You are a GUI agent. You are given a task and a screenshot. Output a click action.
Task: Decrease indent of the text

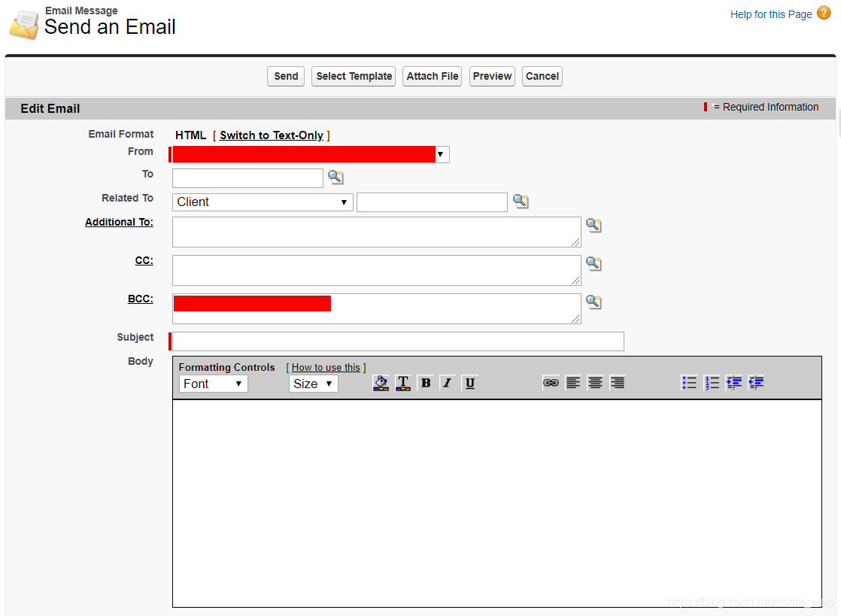point(756,383)
